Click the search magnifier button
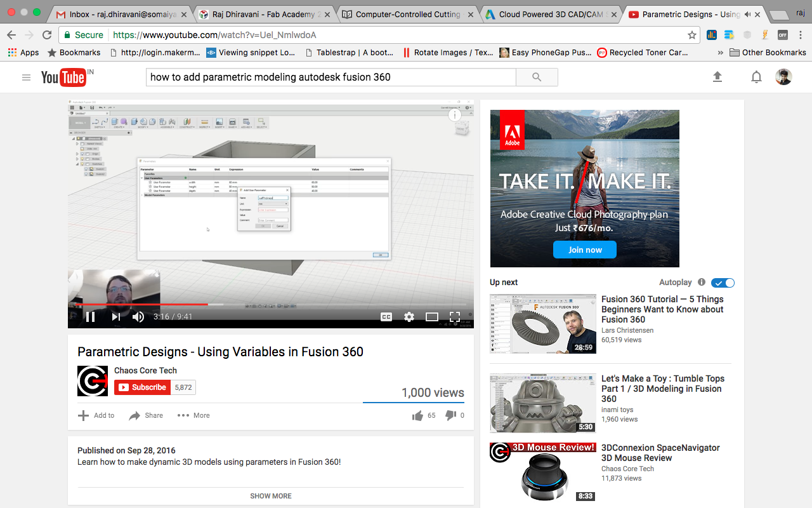Image resolution: width=812 pixels, height=508 pixels. pyautogui.click(x=537, y=77)
